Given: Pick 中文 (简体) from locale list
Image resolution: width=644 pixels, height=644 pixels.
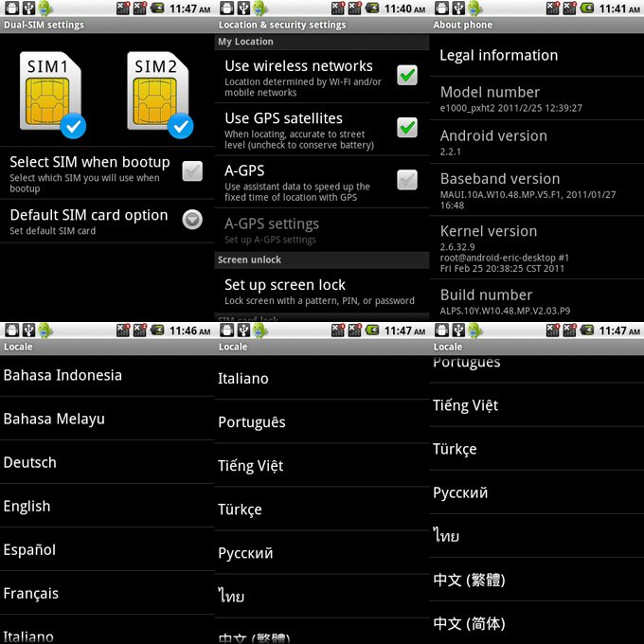Looking at the screenshot, I should (x=536, y=623).
